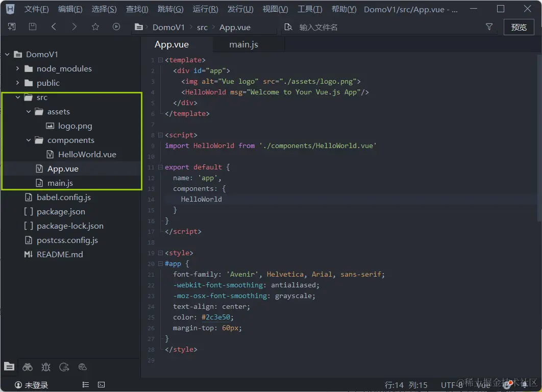Click the save file icon

point(33,27)
